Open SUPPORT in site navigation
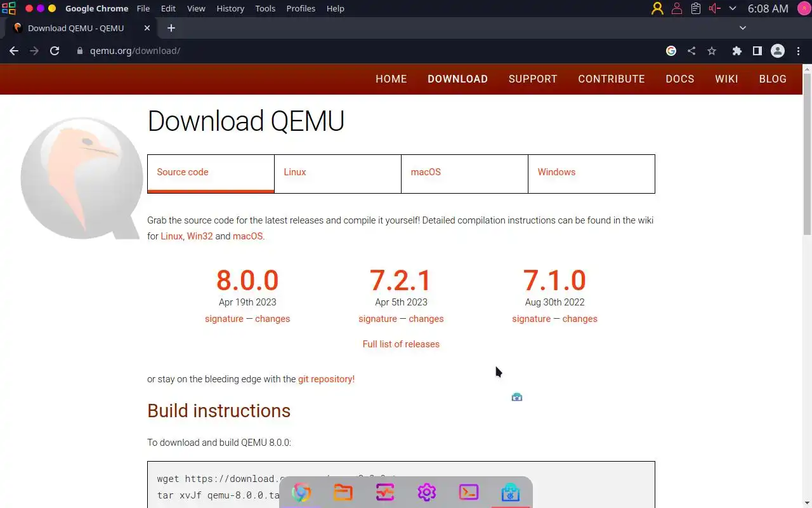The width and height of the screenshot is (812, 508). [x=533, y=79]
